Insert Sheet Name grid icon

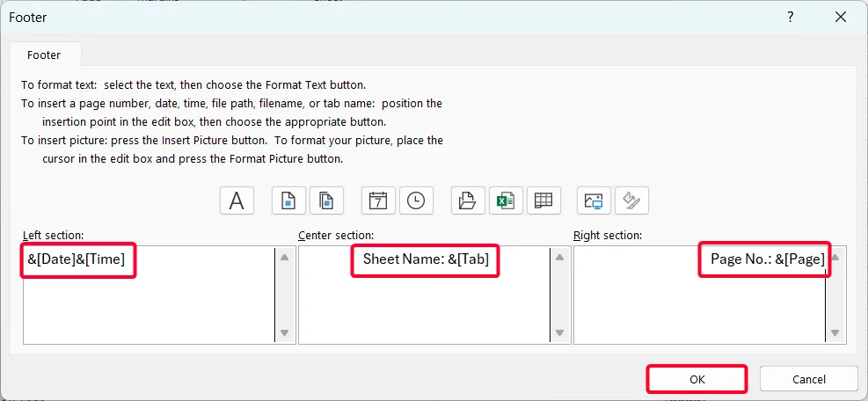click(x=544, y=200)
